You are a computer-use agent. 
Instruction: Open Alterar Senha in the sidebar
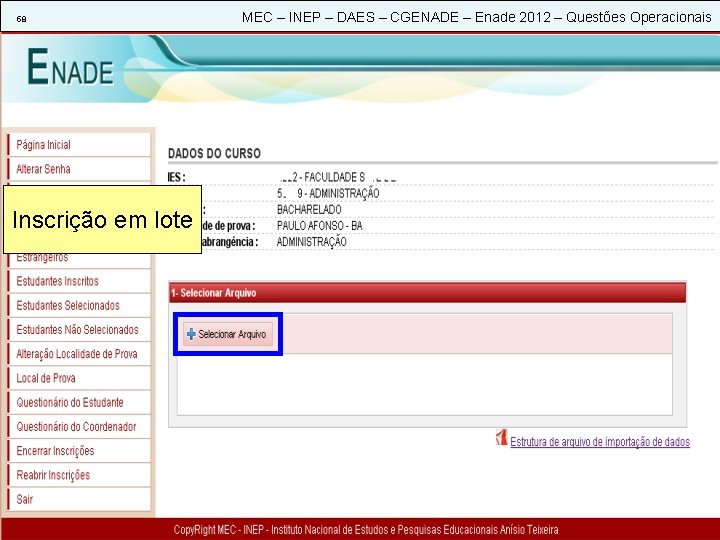[x=79, y=169]
